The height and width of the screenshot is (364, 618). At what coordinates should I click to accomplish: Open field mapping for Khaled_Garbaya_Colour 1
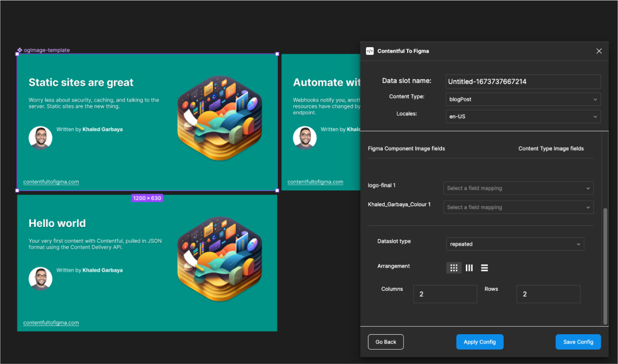tap(518, 207)
